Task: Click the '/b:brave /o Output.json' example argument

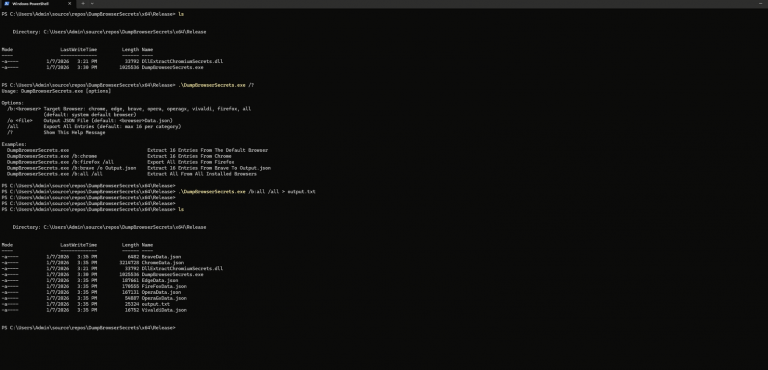Action: coord(104,168)
